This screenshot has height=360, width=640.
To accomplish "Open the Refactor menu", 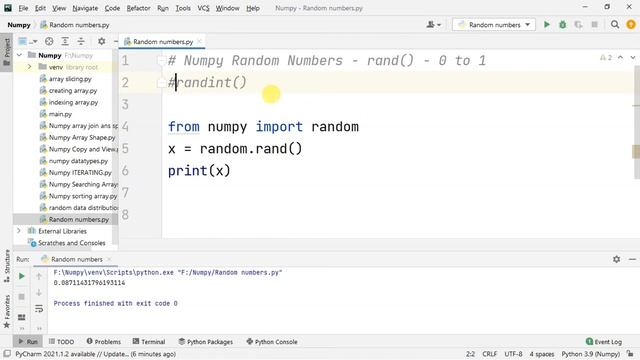I will pos(138,8).
